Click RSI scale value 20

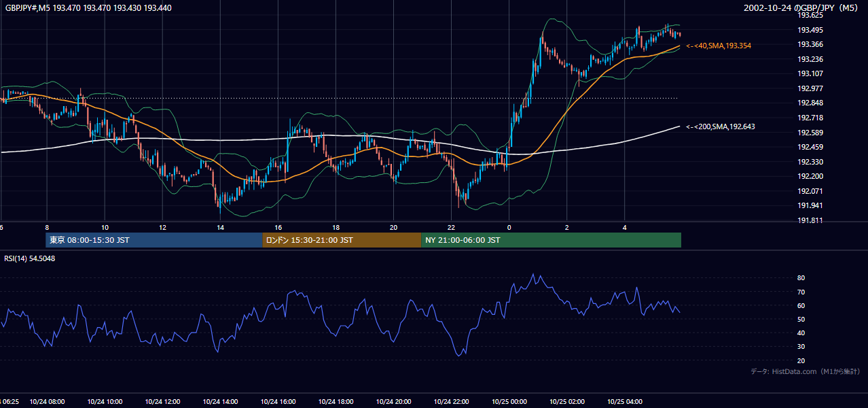tap(801, 360)
